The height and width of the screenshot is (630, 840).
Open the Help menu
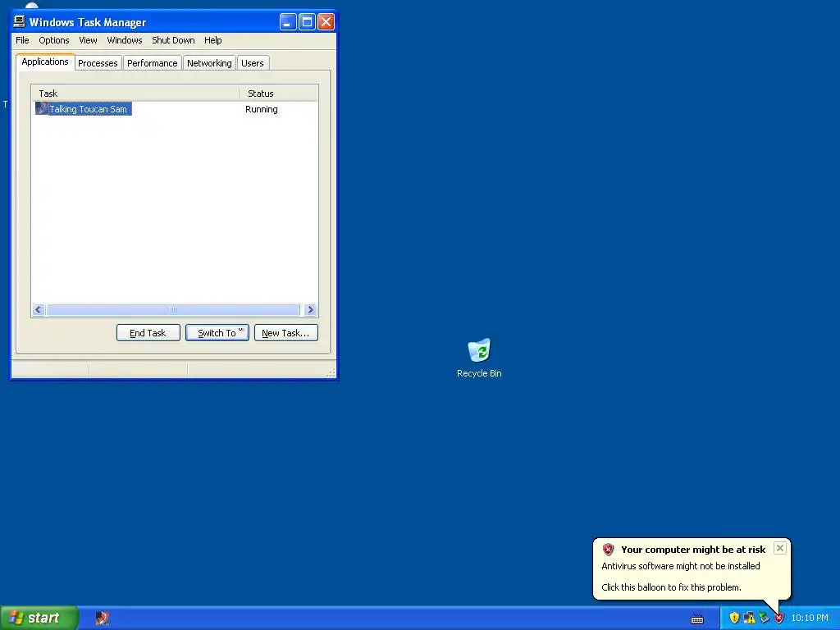212,40
